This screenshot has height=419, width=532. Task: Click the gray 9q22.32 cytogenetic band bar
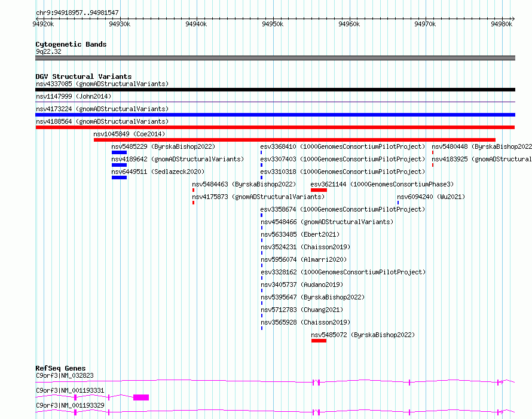tap(275, 59)
